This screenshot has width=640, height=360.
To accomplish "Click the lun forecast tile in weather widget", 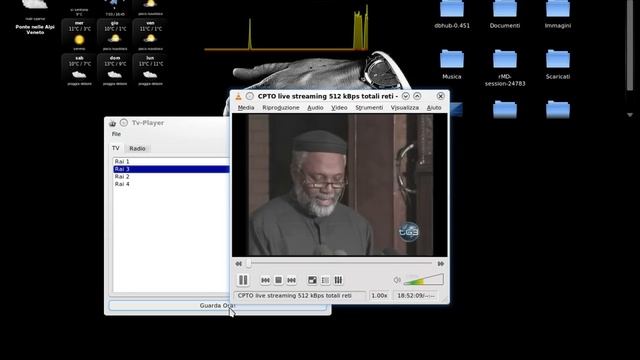I will pyautogui.click(x=150, y=71).
